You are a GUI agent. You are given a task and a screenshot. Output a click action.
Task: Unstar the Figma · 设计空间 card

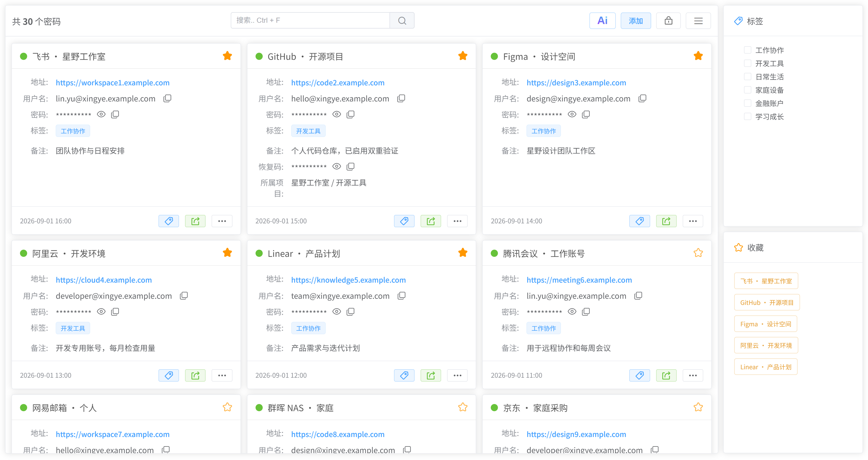pos(698,56)
